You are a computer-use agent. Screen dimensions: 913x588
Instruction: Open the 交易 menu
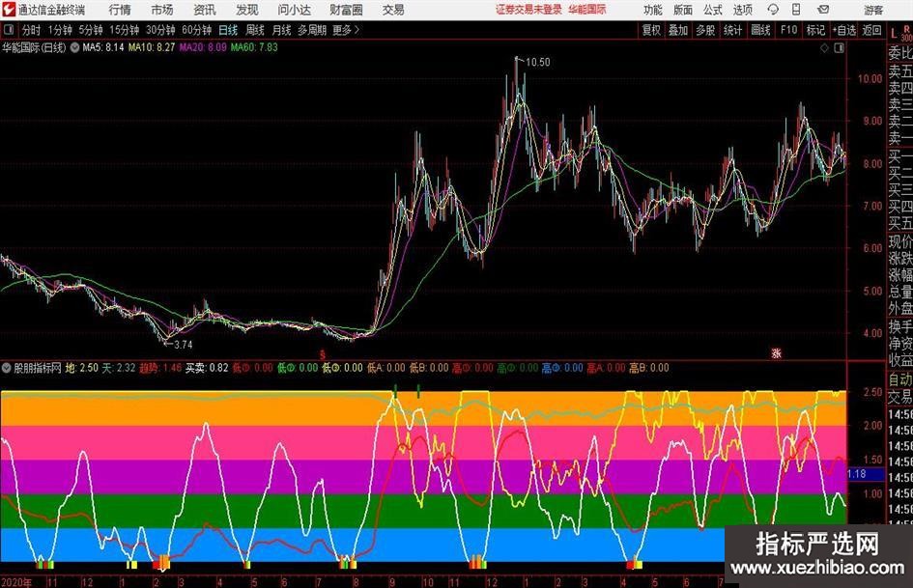393,10
